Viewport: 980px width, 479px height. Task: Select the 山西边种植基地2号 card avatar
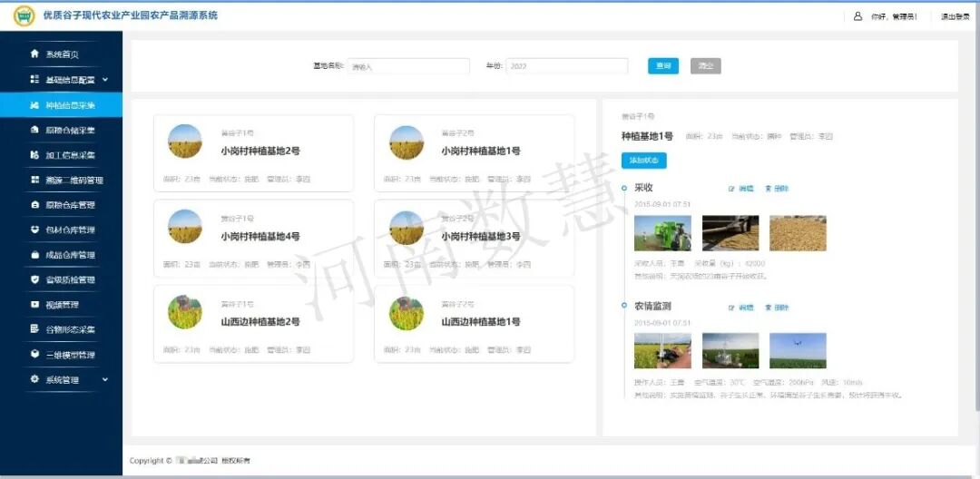[x=185, y=312]
